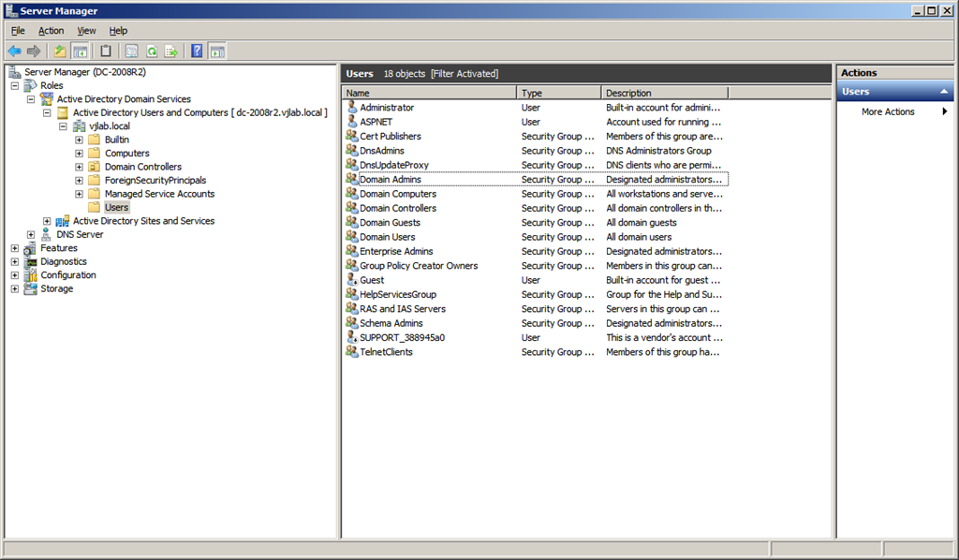Toggle the Show/Hide Console Tree icon
Image resolution: width=959 pixels, height=560 pixels.
[81, 51]
